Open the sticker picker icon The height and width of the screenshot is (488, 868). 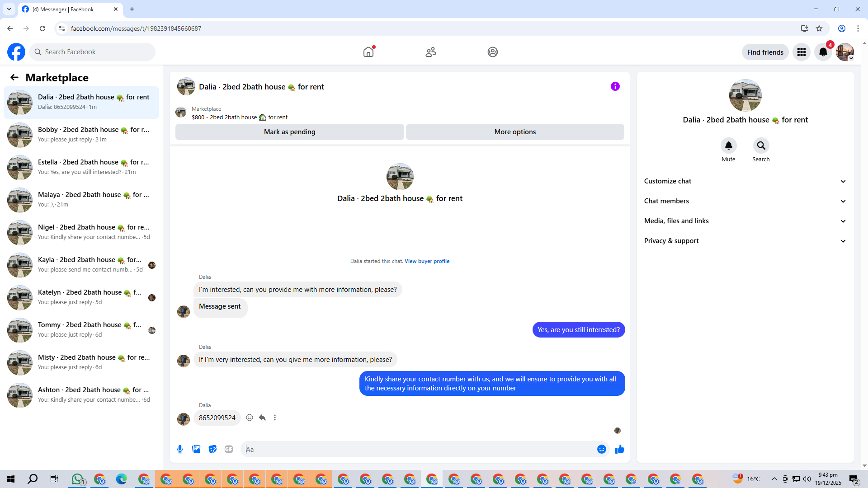coord(212,449)
